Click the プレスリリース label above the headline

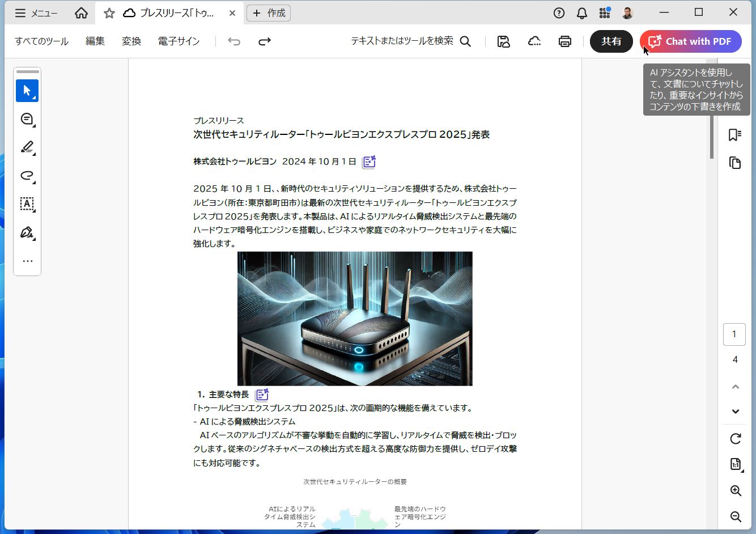click(x=219, y=121)
